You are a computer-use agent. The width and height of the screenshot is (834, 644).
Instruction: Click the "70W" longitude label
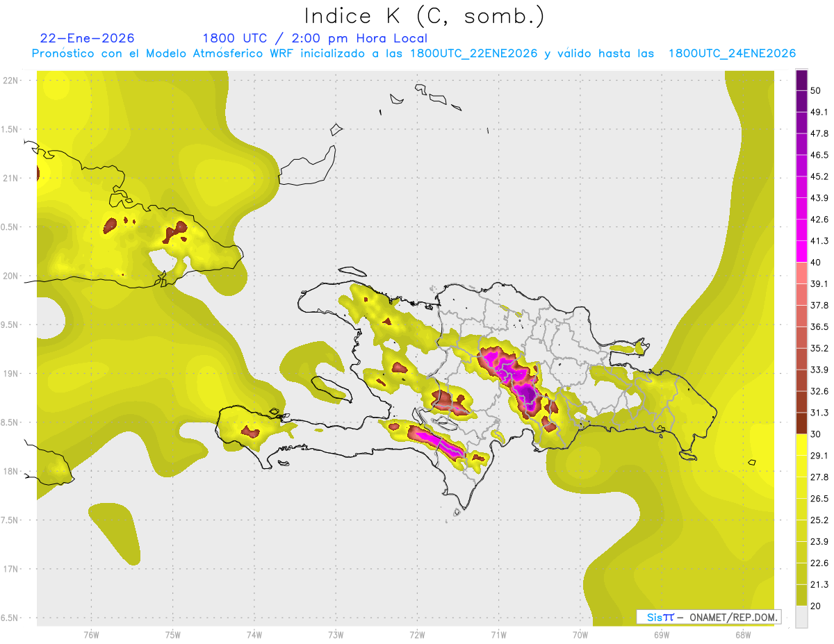pos(580,634)
